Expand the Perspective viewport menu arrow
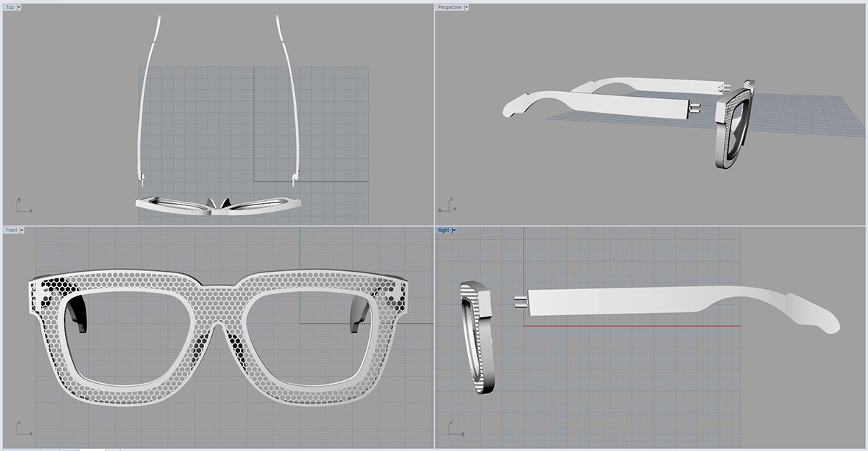Viewport: 868px width, 451px height. [467, 7]
